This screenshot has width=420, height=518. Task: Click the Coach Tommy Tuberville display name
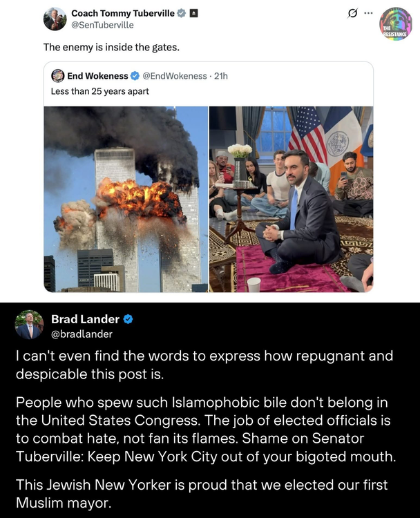pos(123,13)
